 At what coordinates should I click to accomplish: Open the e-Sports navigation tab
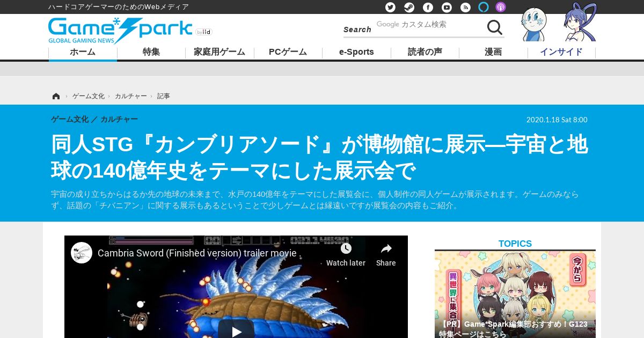[x=356, y=52]
